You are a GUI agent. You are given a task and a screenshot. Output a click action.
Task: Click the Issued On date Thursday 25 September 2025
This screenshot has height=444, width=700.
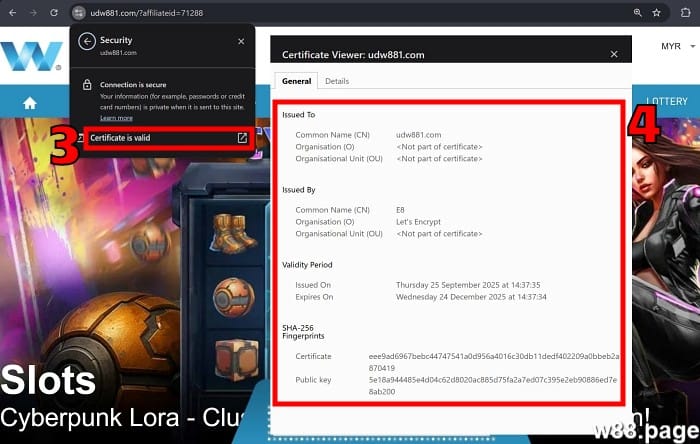(468, 285)
